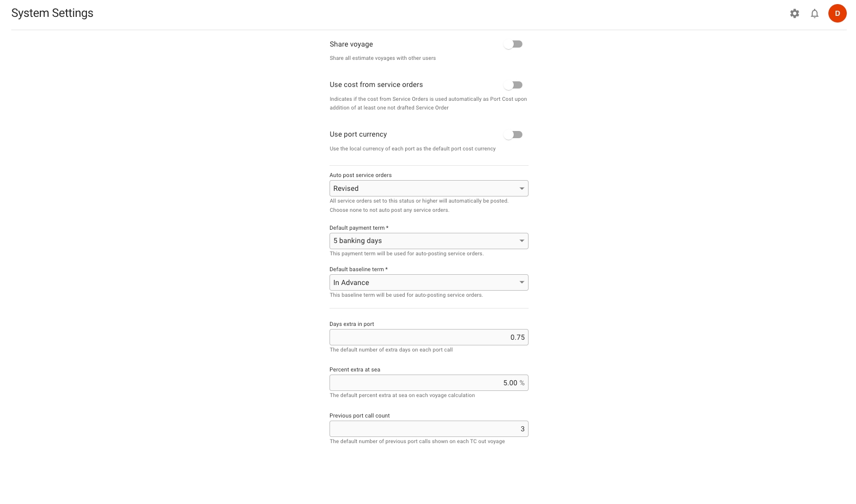This screenshot has height=504, width=856.
Task: Click the Previous port call count field
Action: coord(429,429)
